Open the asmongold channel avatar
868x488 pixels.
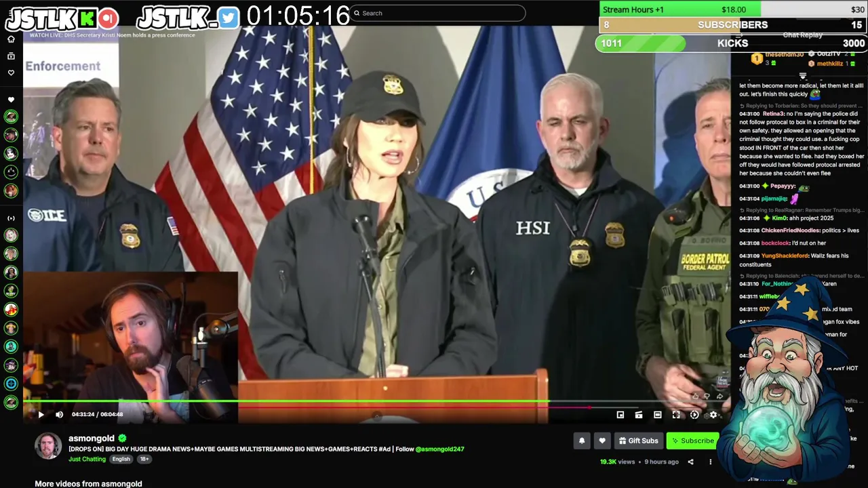click(x=48, y=445)
